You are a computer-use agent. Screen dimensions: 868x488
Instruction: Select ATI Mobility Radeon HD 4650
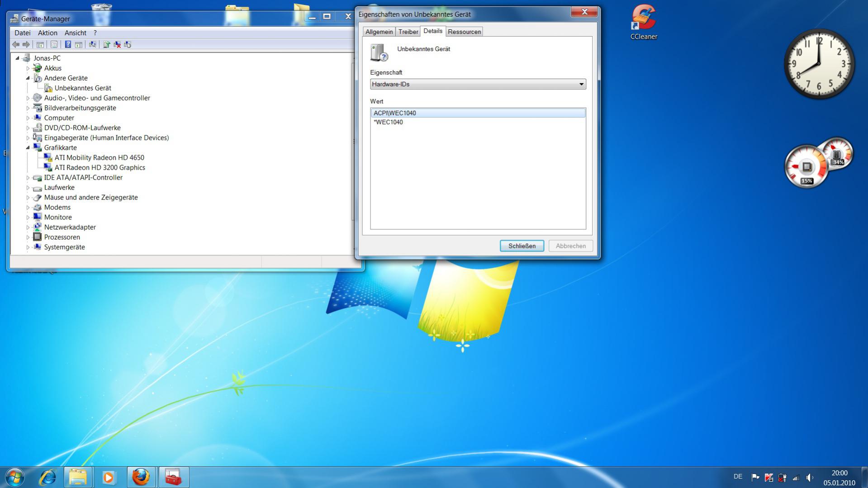[x=100, y=158]
